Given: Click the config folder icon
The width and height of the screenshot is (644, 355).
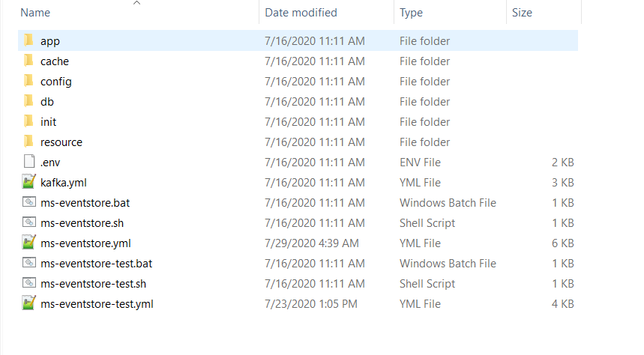Looking at the screenshot, I should [28, 81].
